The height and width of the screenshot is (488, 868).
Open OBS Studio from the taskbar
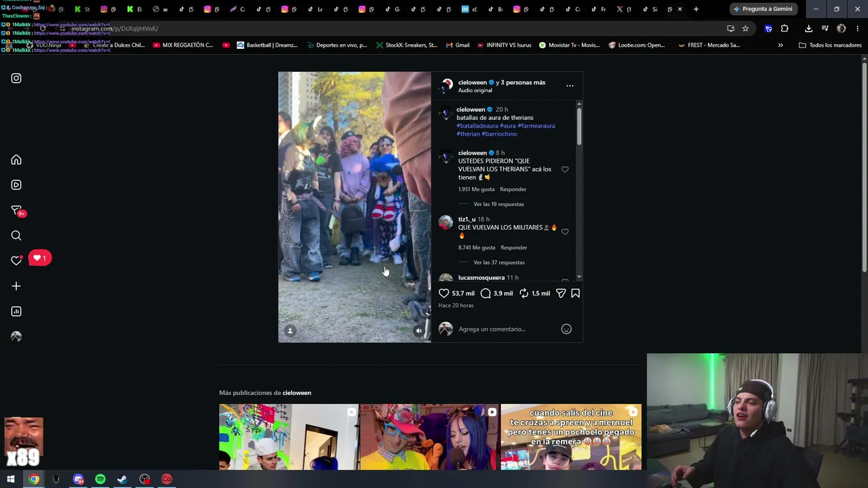click(144, 479)
